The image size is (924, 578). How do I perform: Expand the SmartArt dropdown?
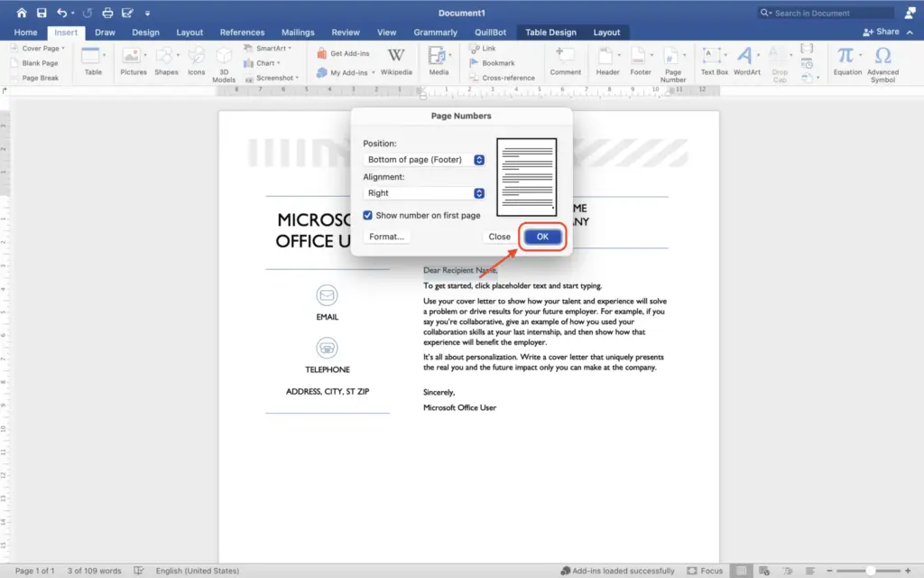tap(290, 49)
